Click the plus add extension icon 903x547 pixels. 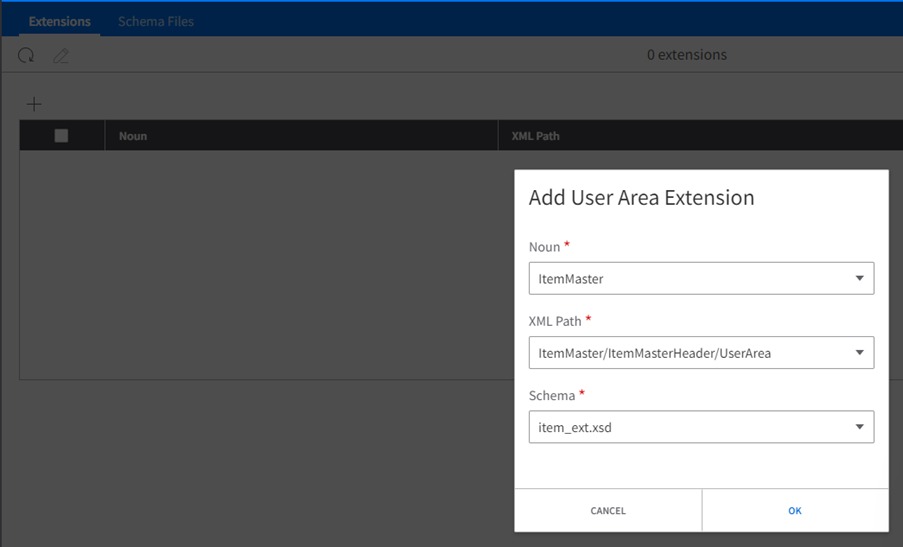[34, 104]
